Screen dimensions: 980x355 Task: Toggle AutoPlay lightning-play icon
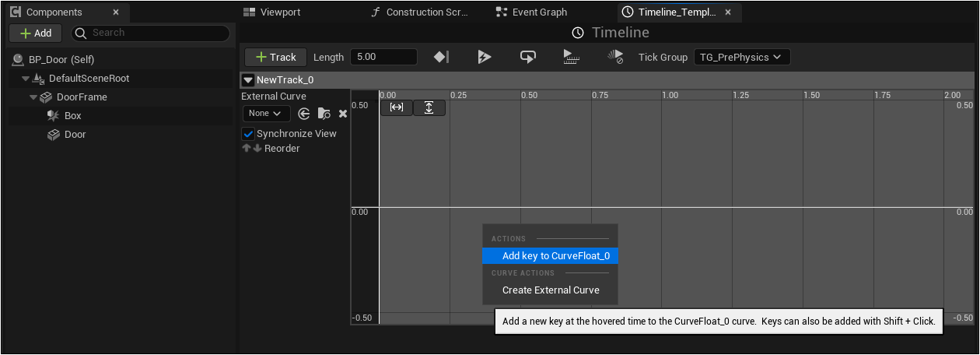(x=485, y=57)
